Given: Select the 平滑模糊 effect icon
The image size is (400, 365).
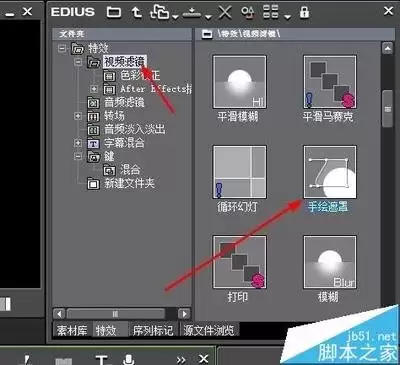Looking at the screenshot, I should coord(239,82).
